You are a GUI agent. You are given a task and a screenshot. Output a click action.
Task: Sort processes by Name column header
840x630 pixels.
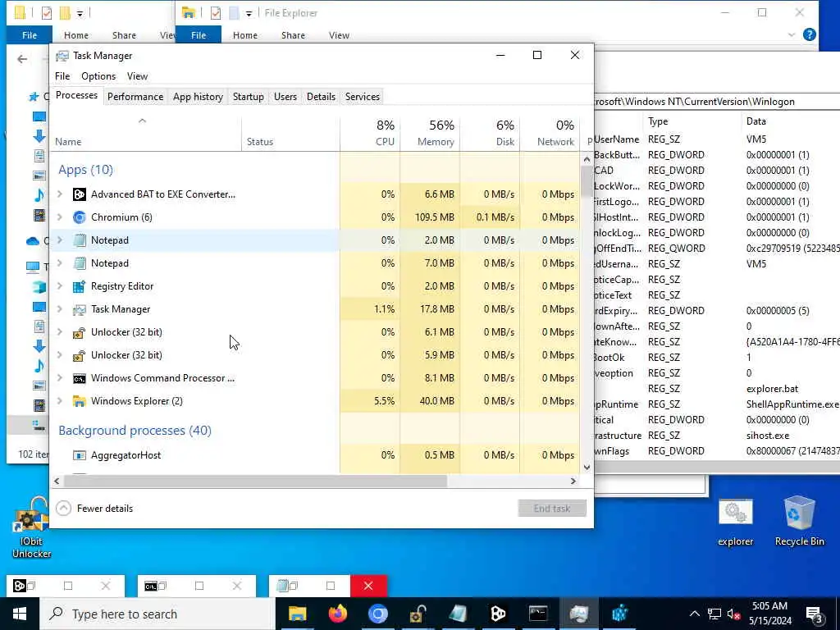pos(146,133)
